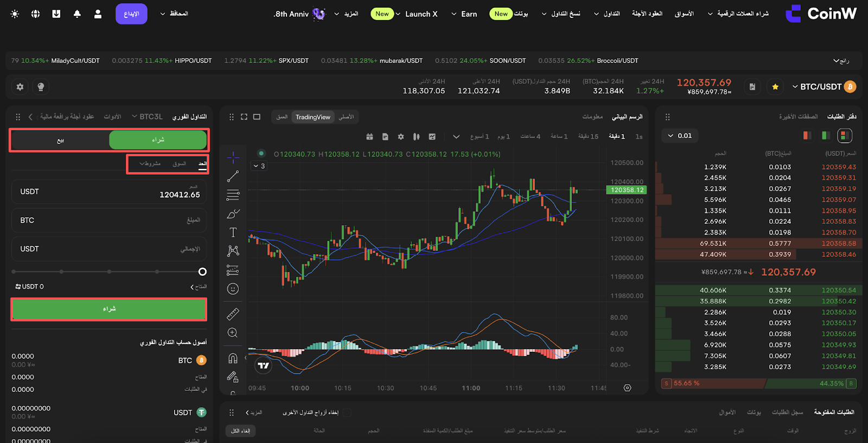Toggle the chart legend green status dot

coord(261,153)
